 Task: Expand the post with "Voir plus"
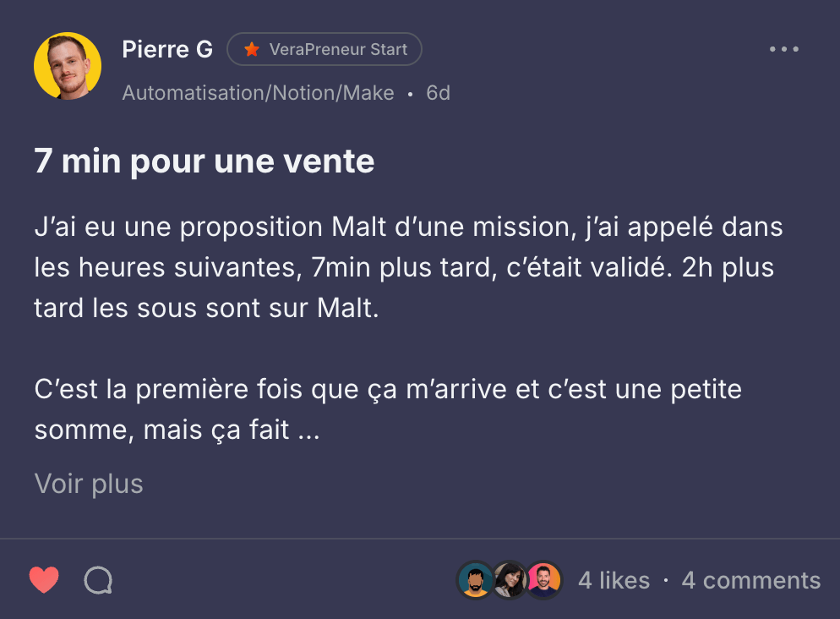pos(89,484)
